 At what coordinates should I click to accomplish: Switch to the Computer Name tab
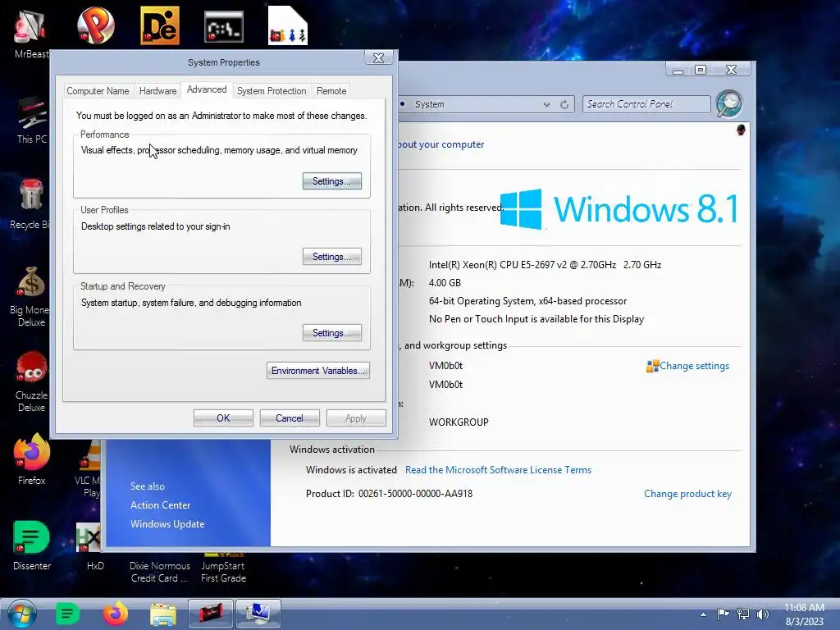click(98, 91)
